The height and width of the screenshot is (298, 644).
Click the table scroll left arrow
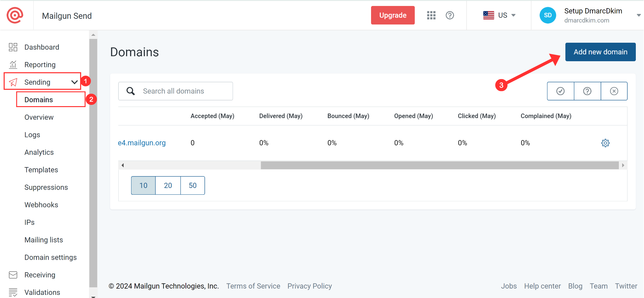[123, 165]
